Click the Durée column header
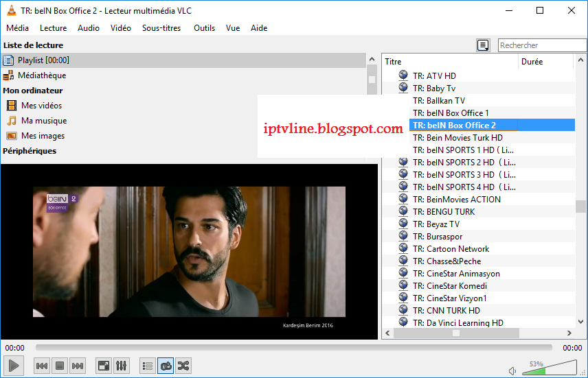The width and height of the screenshot is (588, 378). tap(545, 62)
